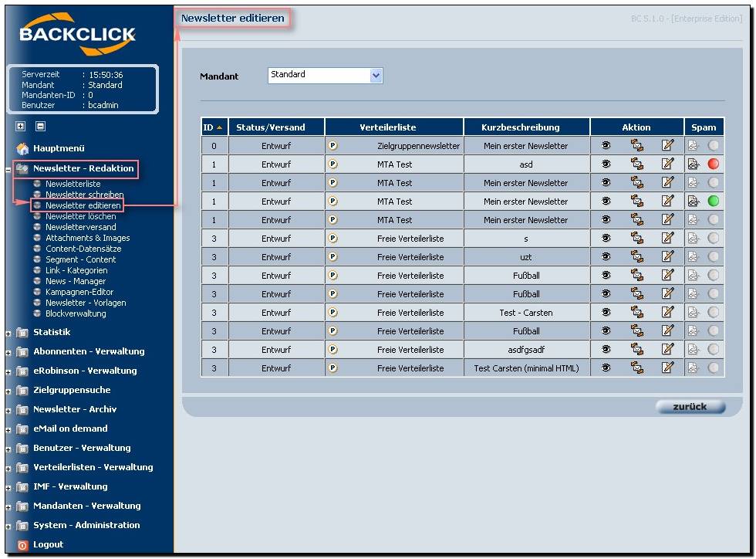The height and width of the screenshot is (559, 756).
Task: Click 'Test Carsten (minimal HTML)' description text
Action: click(526, 368)
